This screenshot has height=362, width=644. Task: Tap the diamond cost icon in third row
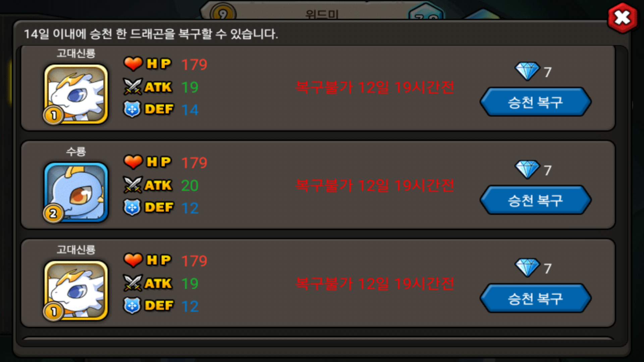[x=527, y=267]
